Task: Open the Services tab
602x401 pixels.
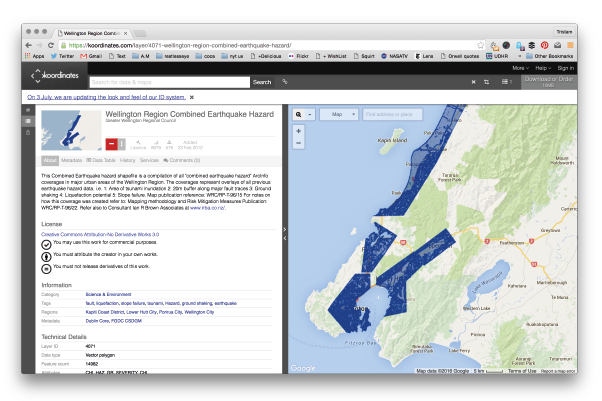Action: coord(149,161)
